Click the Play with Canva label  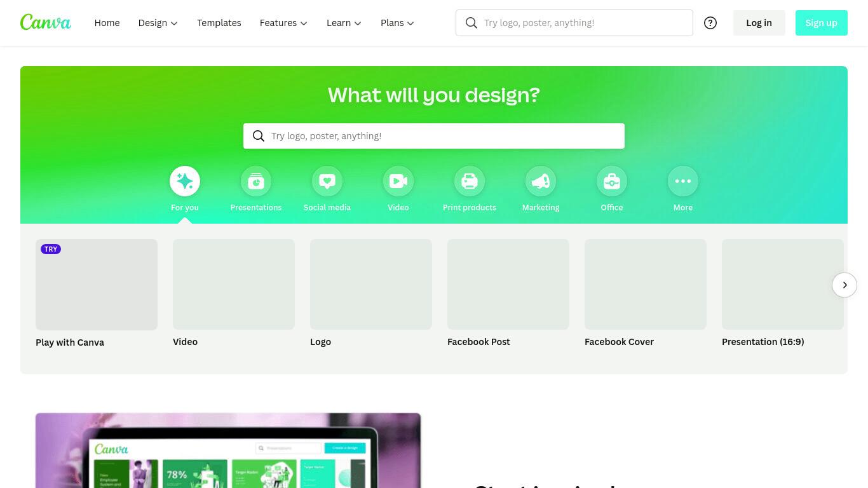coord(70,342)
